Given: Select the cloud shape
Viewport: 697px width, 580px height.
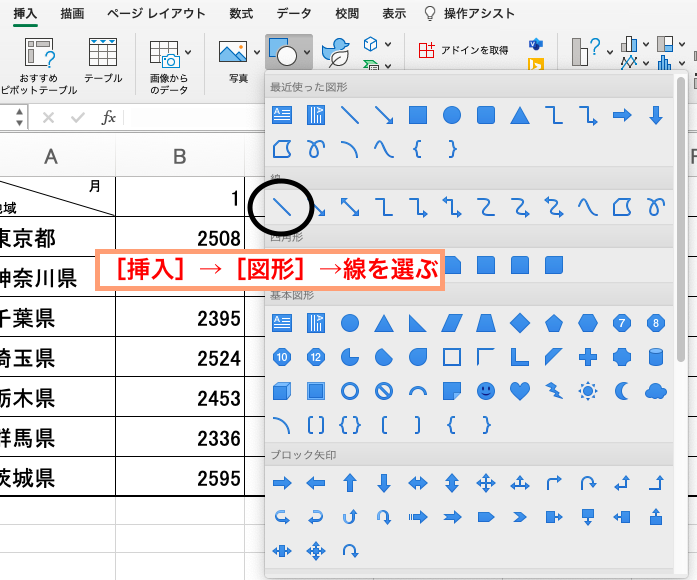Looking at the screenshot, I should tap(656, 391).
